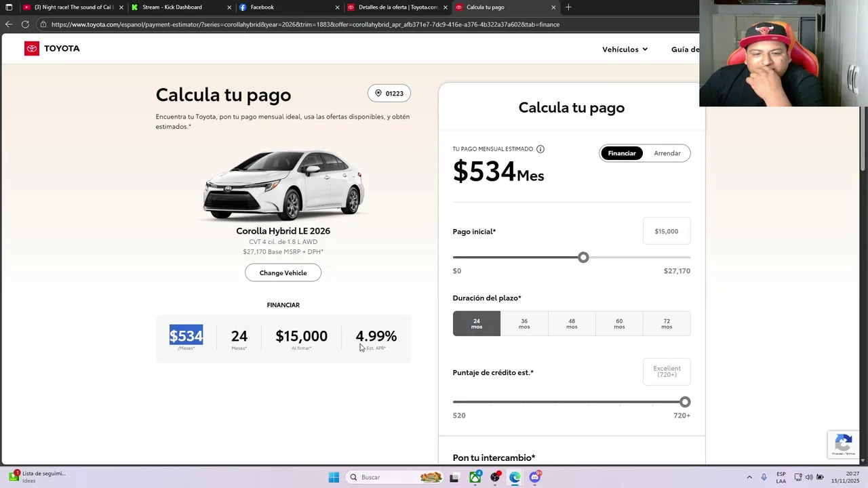Open a new browser tab
Viewport: 868px width, 488px height.
coord(568,7)
